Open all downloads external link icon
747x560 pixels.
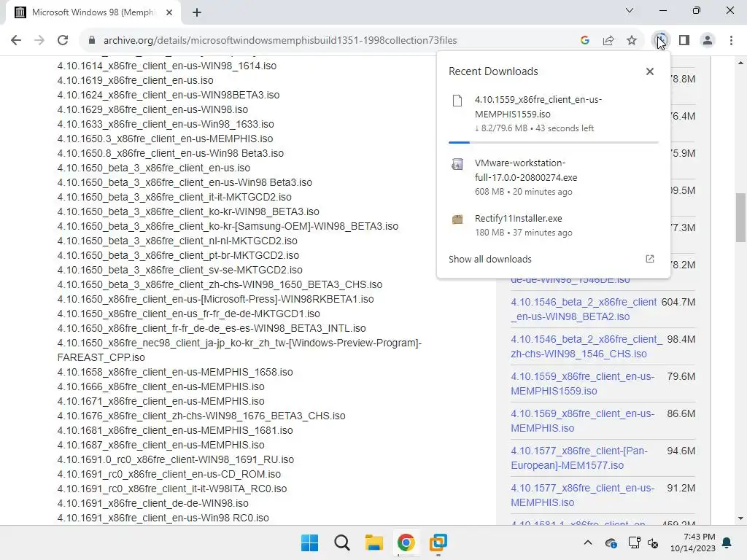650,259
